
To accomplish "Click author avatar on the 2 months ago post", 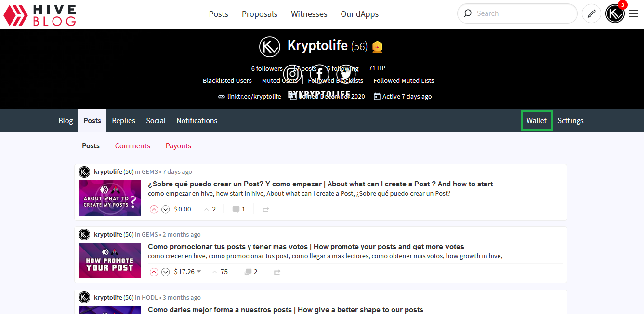I will coord(84,235).
